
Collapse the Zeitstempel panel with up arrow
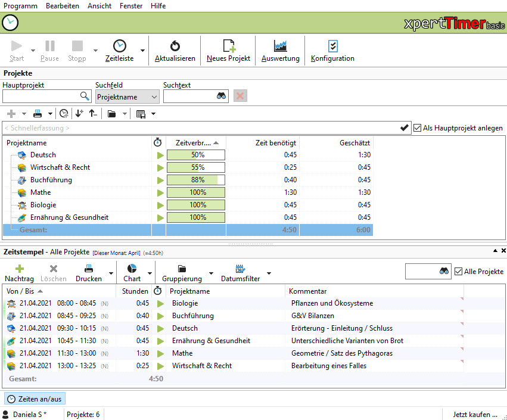click(x=495, y=251)
